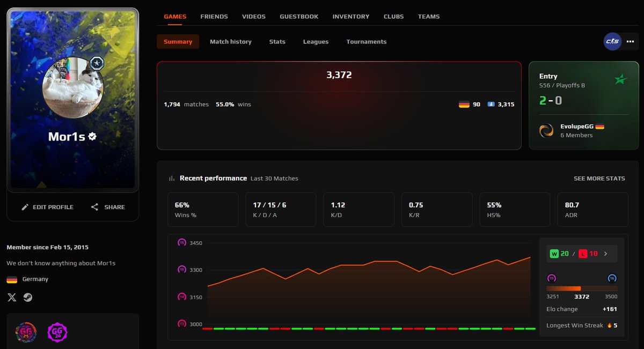644x349 pixels.
Task: Click the '55.0% wins' text
Action: (233, 105)
